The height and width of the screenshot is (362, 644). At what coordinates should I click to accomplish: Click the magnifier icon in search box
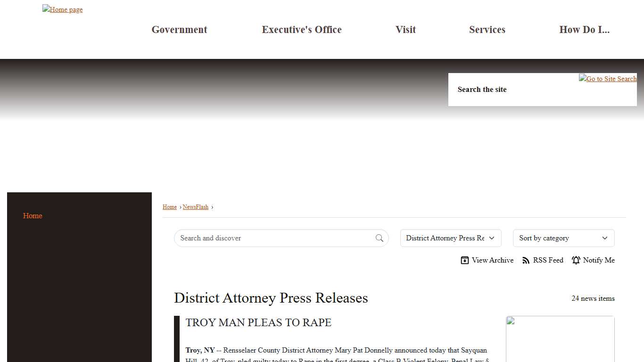[x=379, y=238]
